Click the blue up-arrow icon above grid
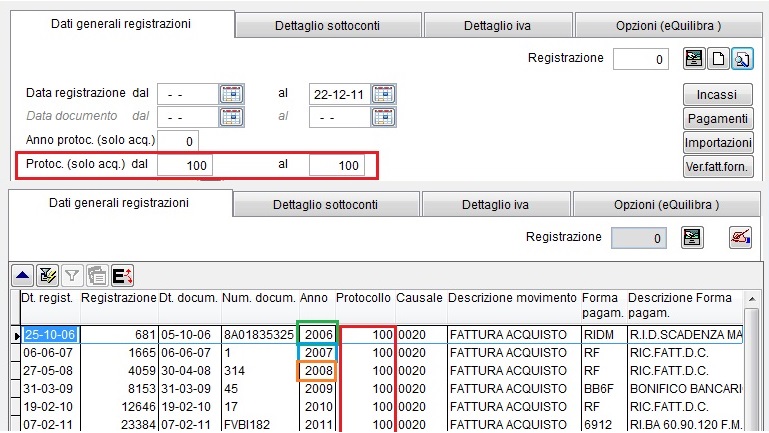This screenshot has width=769, height=433. coord(22,275)
